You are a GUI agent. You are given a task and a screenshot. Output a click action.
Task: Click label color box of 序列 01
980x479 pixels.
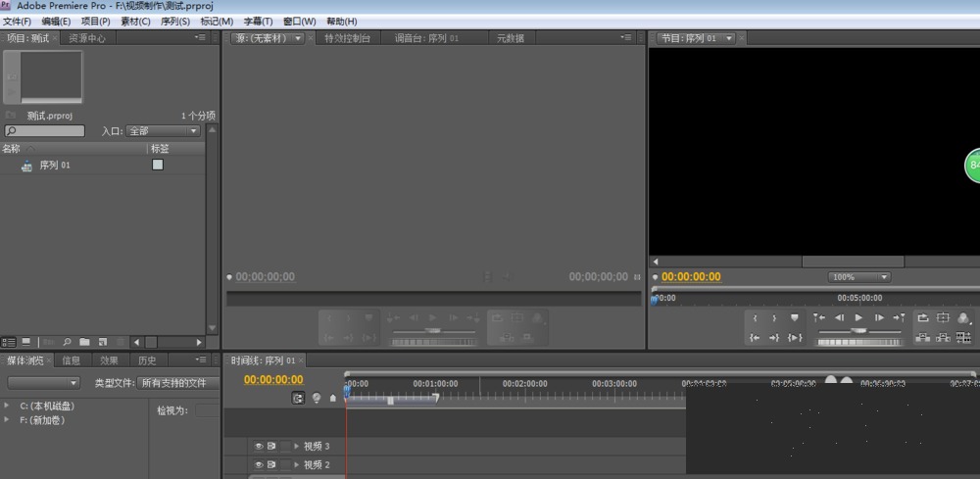[158, 165]
